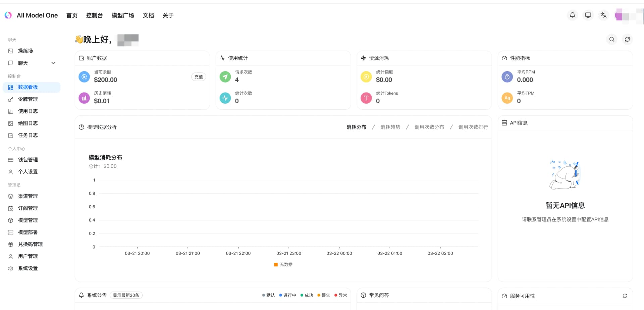Click the search icon on dashboard
This screenshot has height=310, width=644.
[x=612, y=39]
